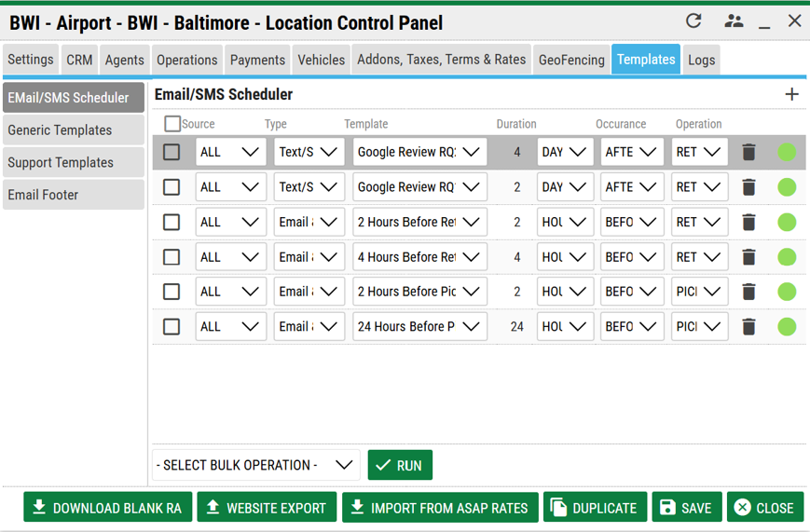810x532 pixels.
Task: Tick checkbox for 2 Hours Before Return row
Action: coord(172,222)
